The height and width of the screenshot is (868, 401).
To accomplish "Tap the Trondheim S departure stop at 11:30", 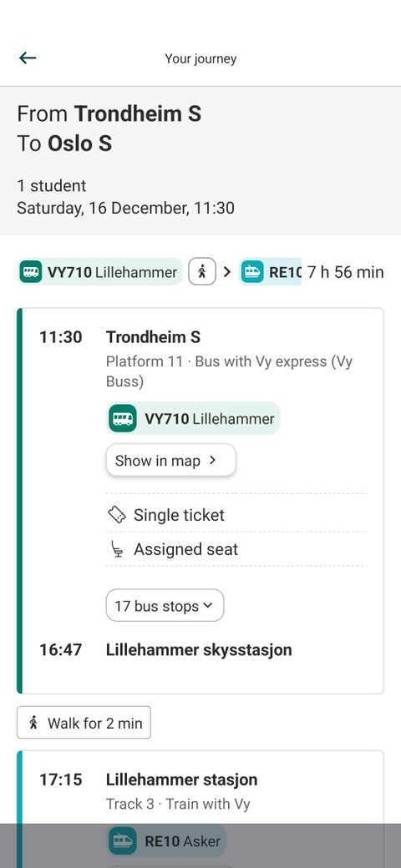I will (154, 336).
